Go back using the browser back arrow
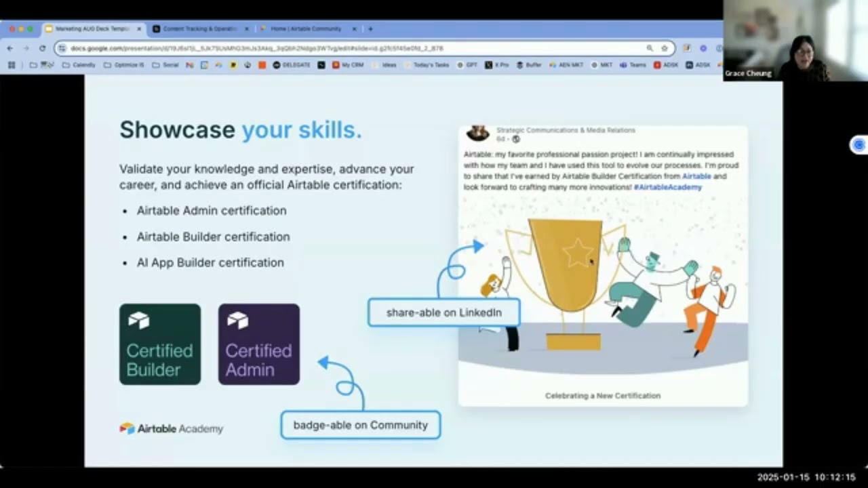 [x=9, y=48]
